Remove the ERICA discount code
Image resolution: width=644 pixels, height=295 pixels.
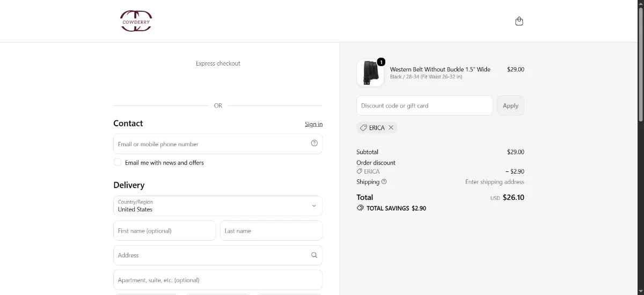tap(391, 127)
